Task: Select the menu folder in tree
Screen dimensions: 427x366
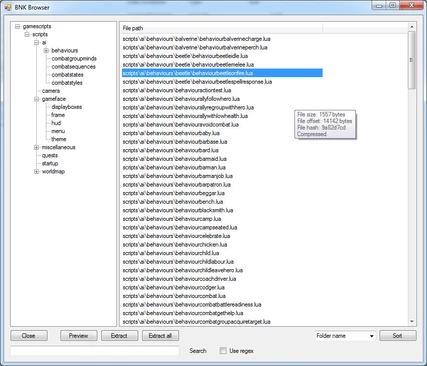Action: 58,131
